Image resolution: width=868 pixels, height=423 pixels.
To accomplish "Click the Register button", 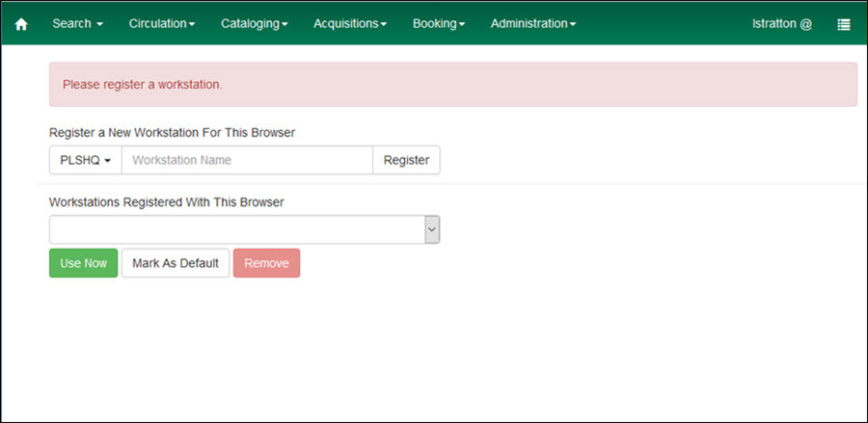I will [x=406, y=160].
